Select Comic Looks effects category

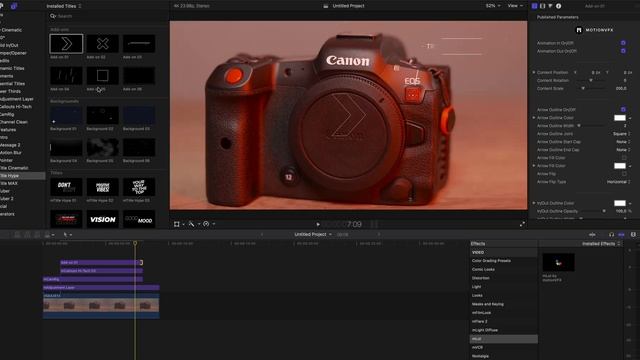click(x=503, y=269)
